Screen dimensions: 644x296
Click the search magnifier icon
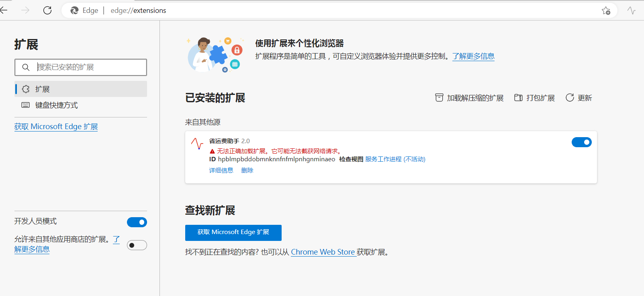[26, 67]
